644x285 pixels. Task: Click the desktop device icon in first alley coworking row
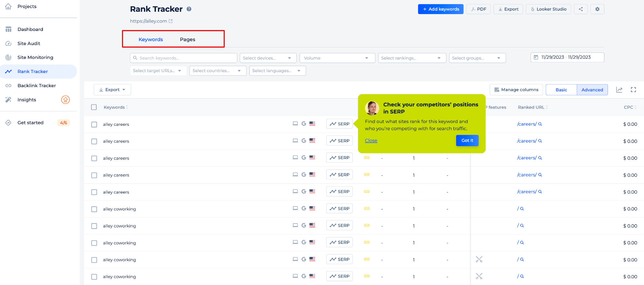click(295, 208)
